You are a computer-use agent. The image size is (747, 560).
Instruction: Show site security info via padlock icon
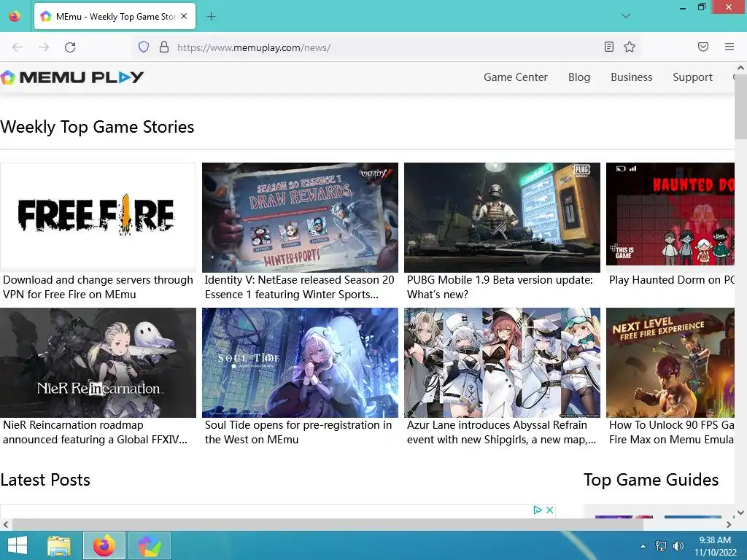pyautogui.click(x=164, y=47)
